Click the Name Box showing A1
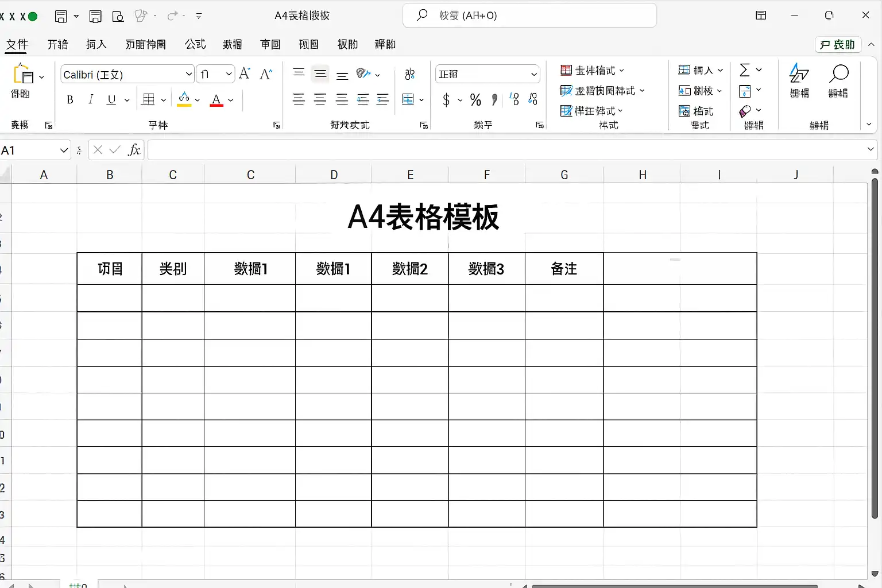The width and height of the screenshot is (882, 588). (x=32, y=150)
